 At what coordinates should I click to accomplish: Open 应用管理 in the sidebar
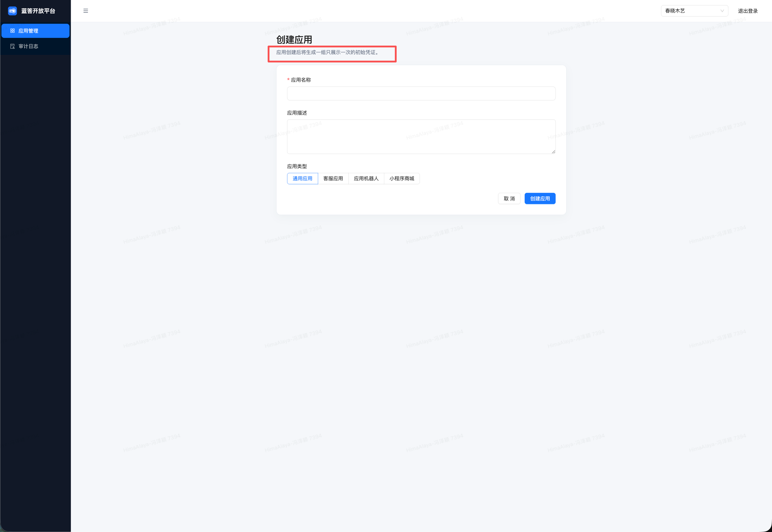[36, 31]
